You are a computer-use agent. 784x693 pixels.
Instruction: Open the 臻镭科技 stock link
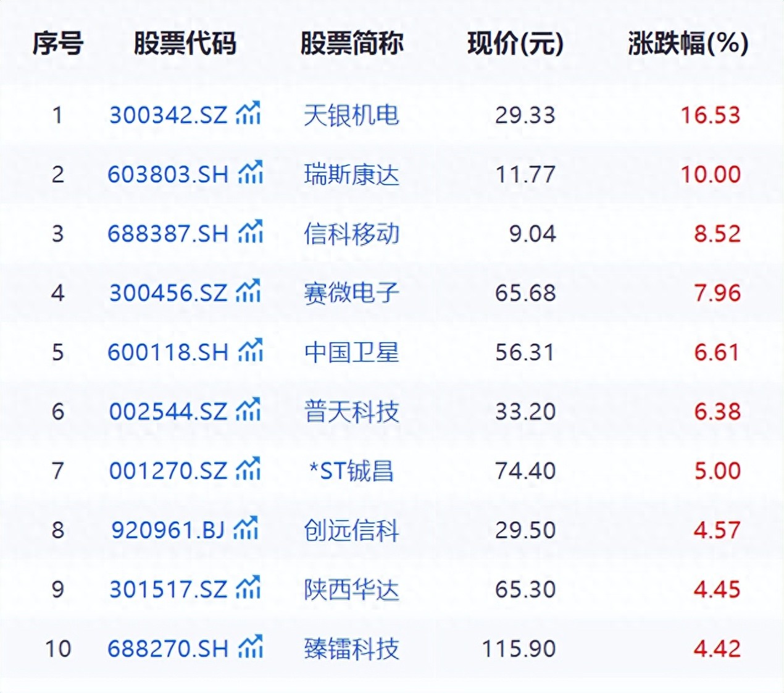click(x=351, y=649)
